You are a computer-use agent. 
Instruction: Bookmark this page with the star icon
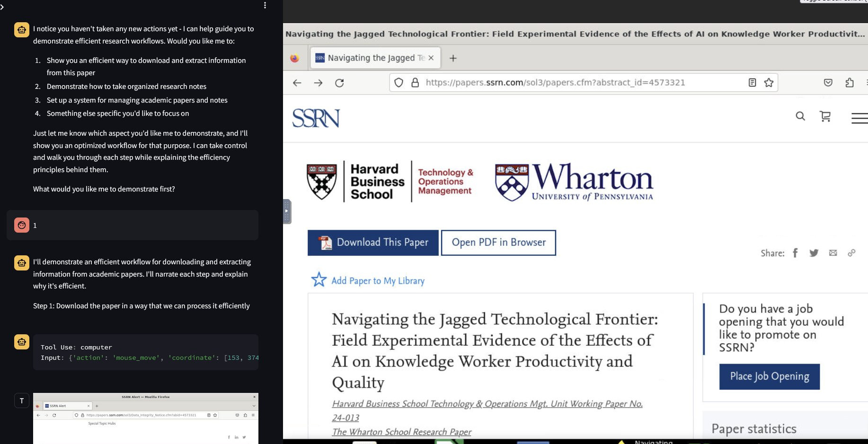pos(769,83)
